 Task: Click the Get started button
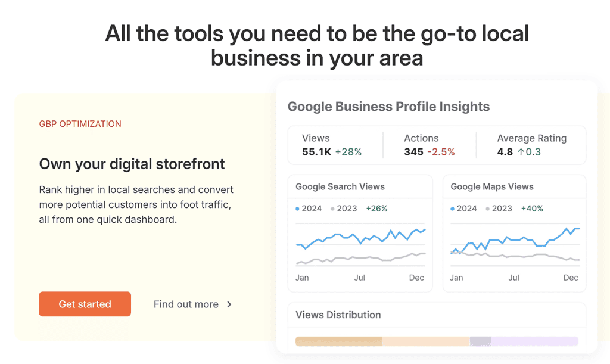[x=85, y=304]
